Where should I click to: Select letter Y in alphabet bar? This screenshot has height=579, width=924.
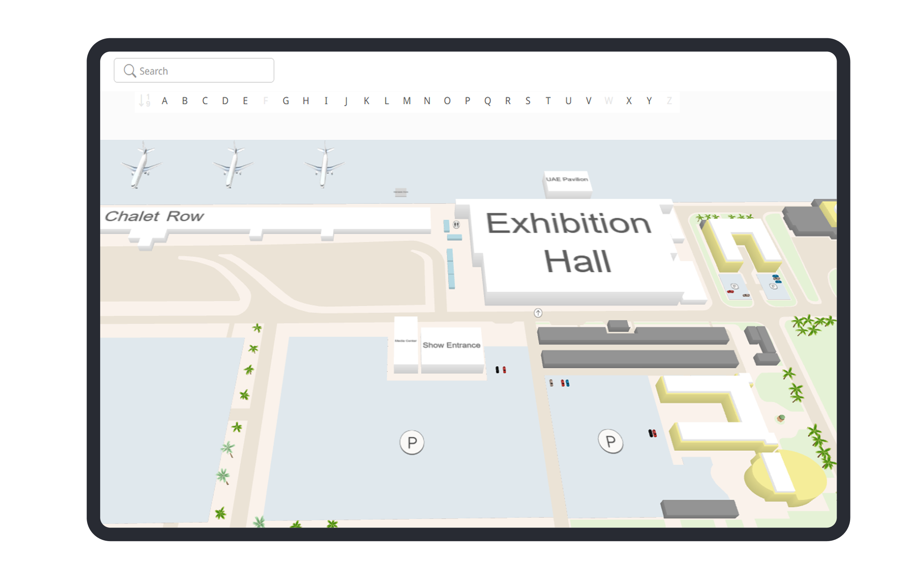pos(649,101)
